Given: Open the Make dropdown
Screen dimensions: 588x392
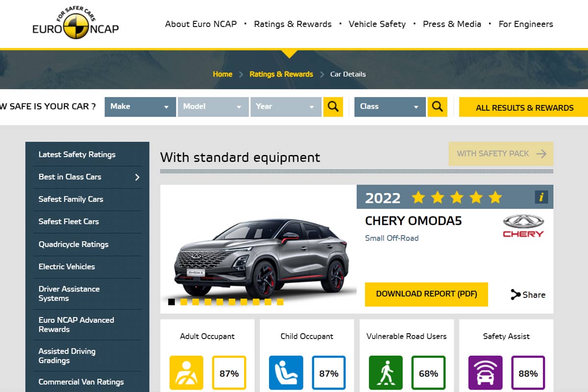Looking at the screenshot, I should click(x=140, y=107).
